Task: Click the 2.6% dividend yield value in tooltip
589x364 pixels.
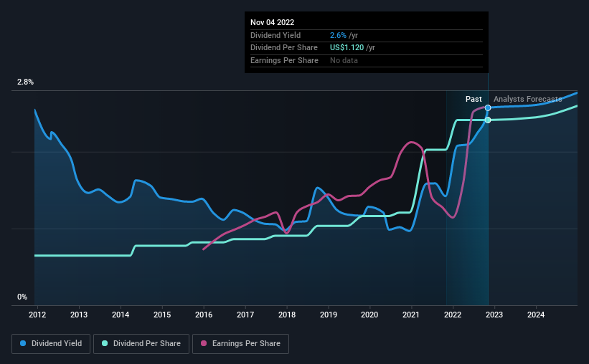Action: tap(338, 35)
